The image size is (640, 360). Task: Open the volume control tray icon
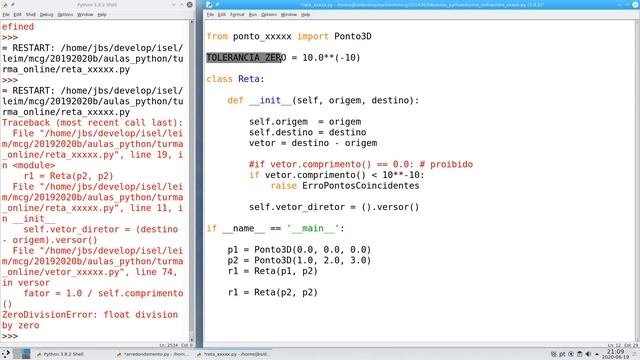(x=588, y=354)
